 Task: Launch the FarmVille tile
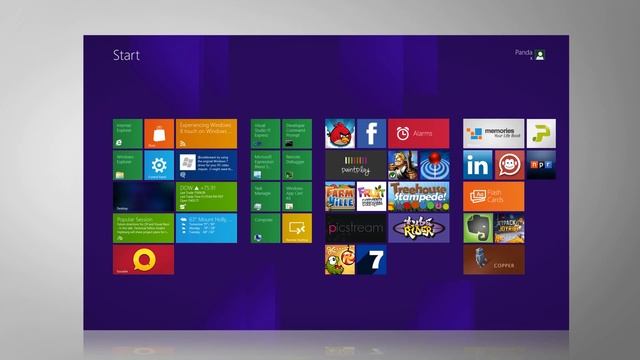coord(340,197)
